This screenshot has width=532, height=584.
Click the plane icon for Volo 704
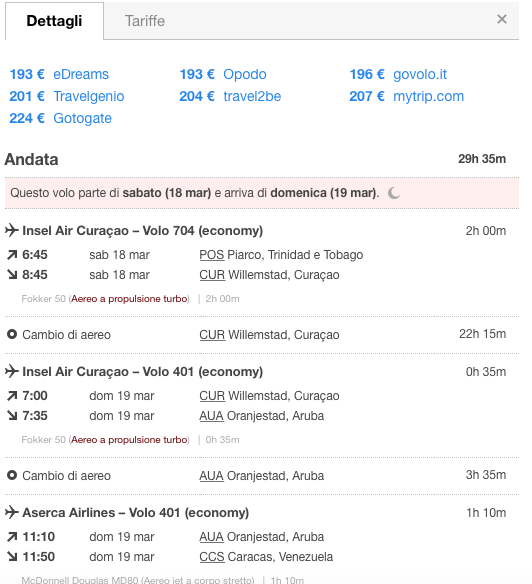pos(12,230)
